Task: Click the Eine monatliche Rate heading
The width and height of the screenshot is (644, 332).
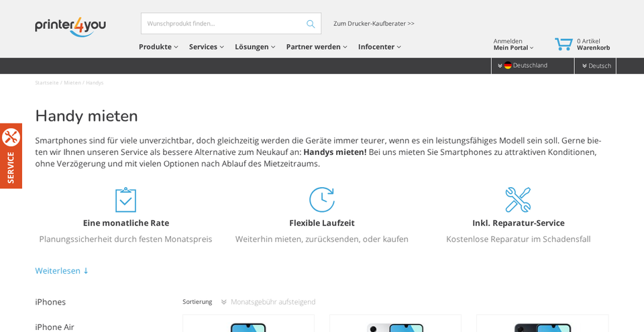Action: [x=126, y=223]
